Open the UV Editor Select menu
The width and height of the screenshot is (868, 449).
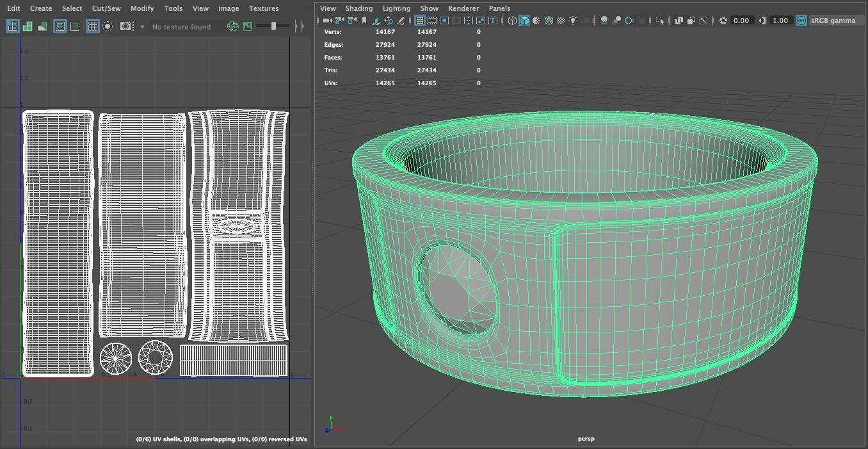(72, 8)
